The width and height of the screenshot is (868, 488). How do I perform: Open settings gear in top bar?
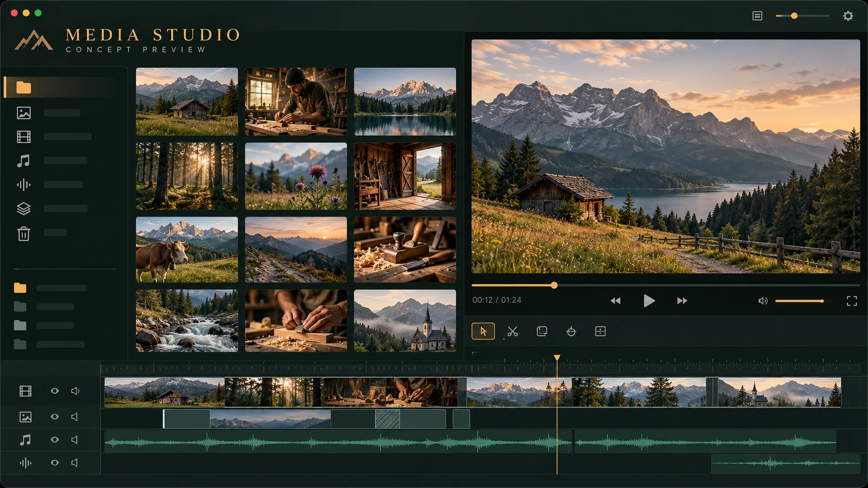pos(848,16)
